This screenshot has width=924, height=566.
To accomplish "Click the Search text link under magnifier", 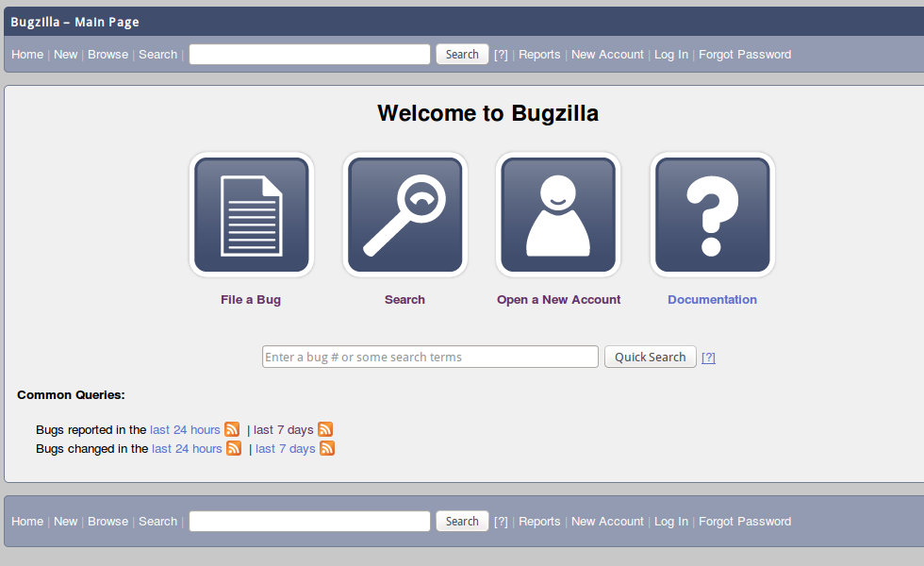I will click(x=404, y=300).
